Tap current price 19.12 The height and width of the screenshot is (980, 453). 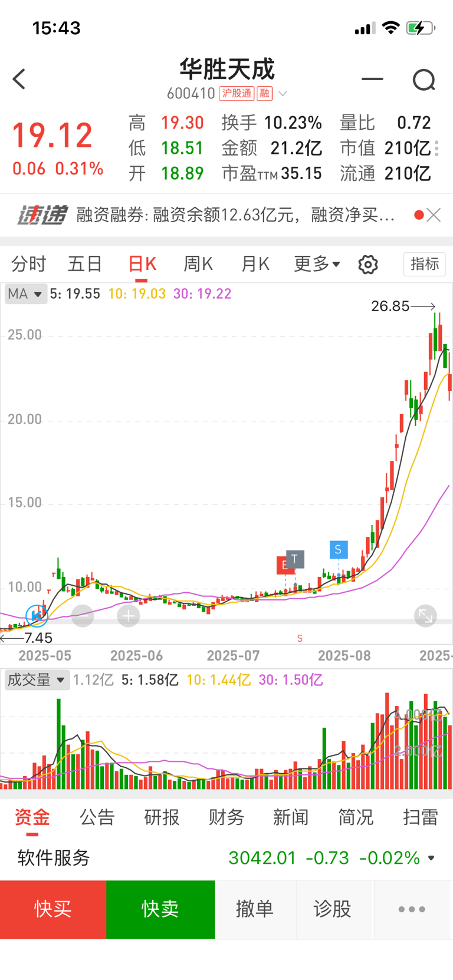(52, 136)
